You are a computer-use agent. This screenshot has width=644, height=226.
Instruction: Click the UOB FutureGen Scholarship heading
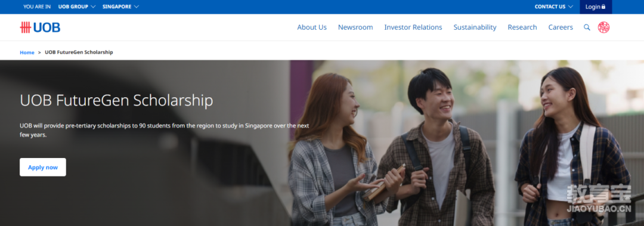coord(116,100)
